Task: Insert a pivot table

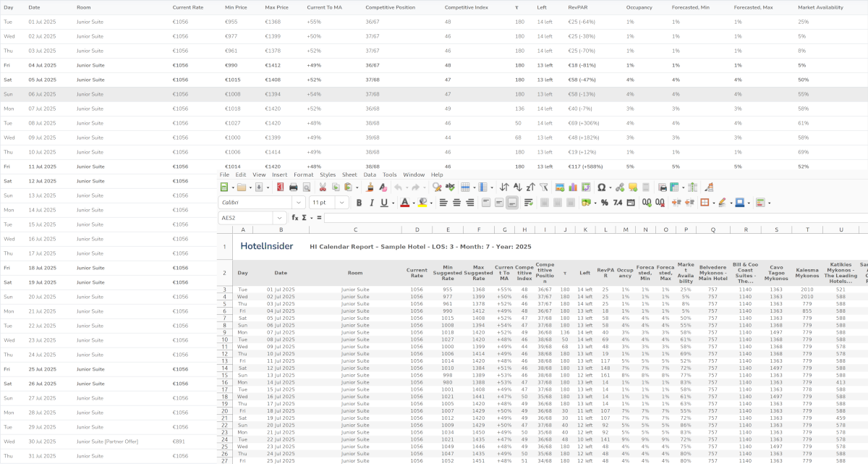Action: click(586, 187)
